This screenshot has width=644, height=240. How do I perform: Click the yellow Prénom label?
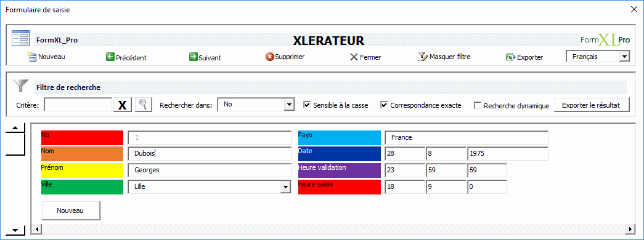pos(82,170)
